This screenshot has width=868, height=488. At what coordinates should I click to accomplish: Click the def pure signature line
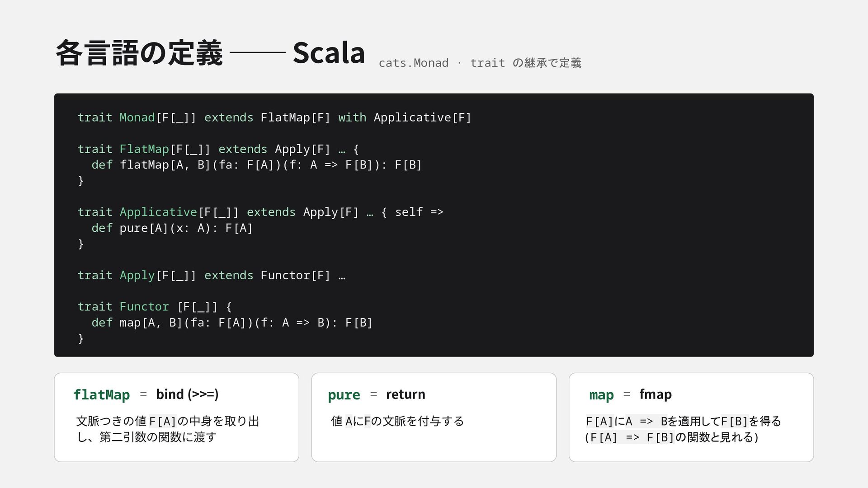point(172,228)
